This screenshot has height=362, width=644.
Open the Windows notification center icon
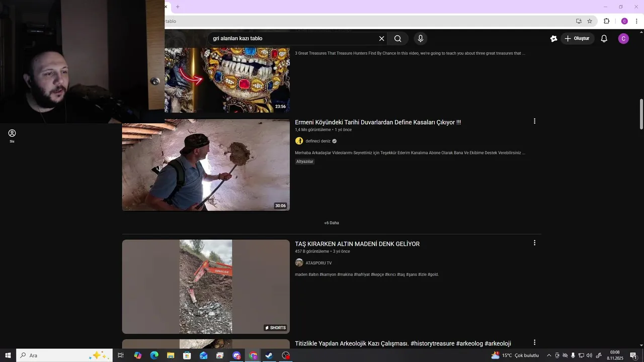tap(633, 355)
